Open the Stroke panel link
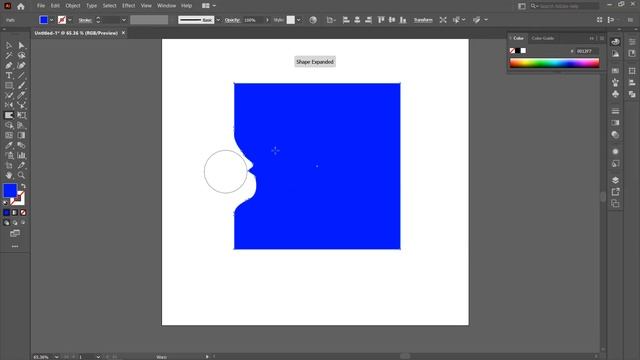The height and width of the screenshot is (360, 640). 85,20
